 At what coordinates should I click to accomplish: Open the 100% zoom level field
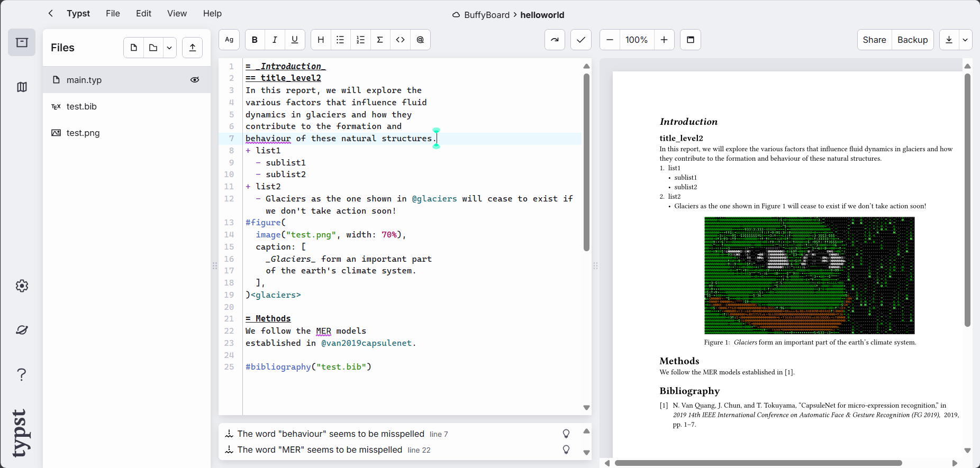pyautogui.click(x=637, y=40)
